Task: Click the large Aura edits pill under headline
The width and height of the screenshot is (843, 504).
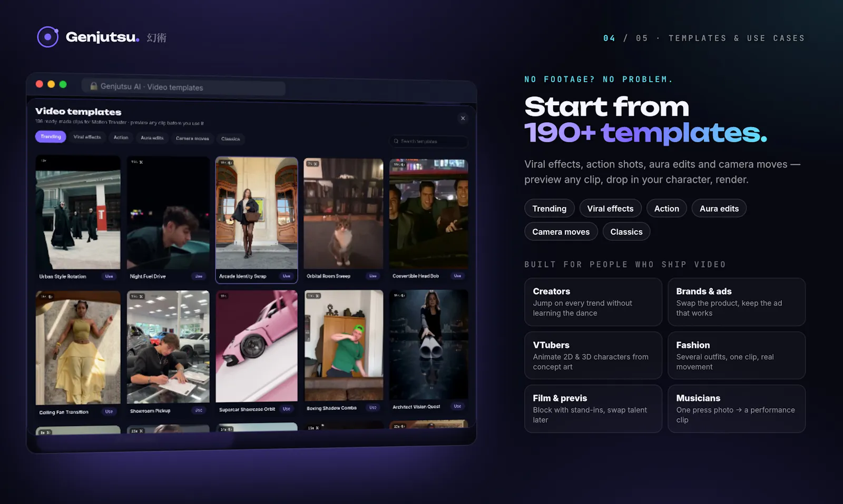Action: [x=719, y=209]
